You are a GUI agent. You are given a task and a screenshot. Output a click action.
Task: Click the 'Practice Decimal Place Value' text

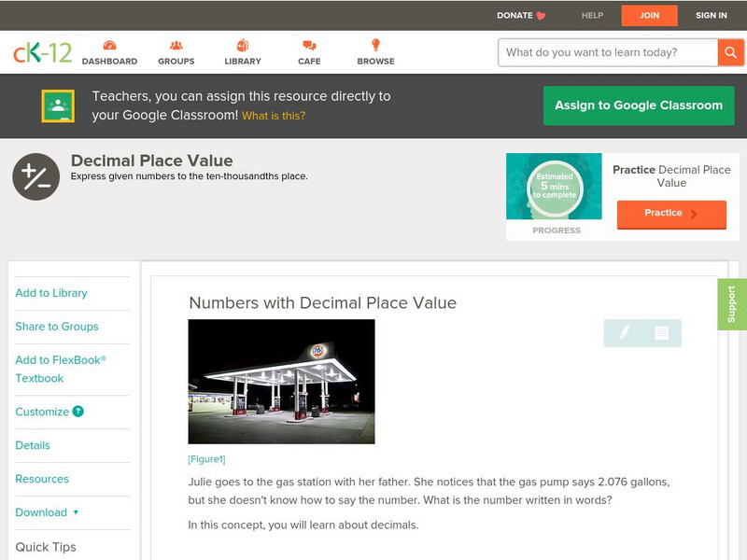[x=671, y=176]
